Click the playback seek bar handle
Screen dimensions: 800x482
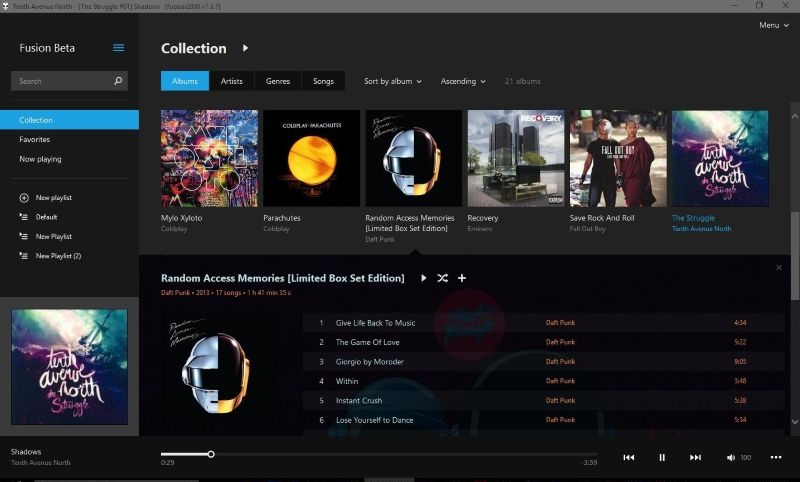click(x=211, y=454)
